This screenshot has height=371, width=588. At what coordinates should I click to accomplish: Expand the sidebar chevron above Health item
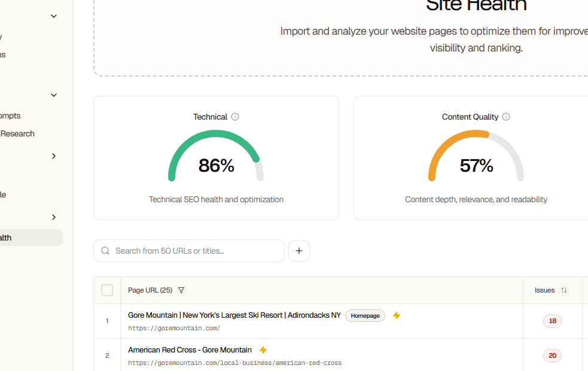tap(54, 217)
